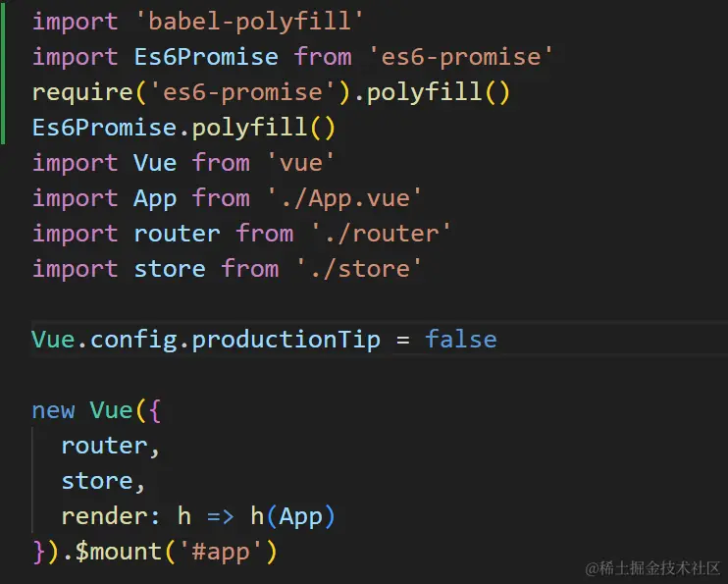728x584 pixels.
Task: Click Es6Promise in the Es6Promise.polyfill() line
Action: (x=104, y=128)
